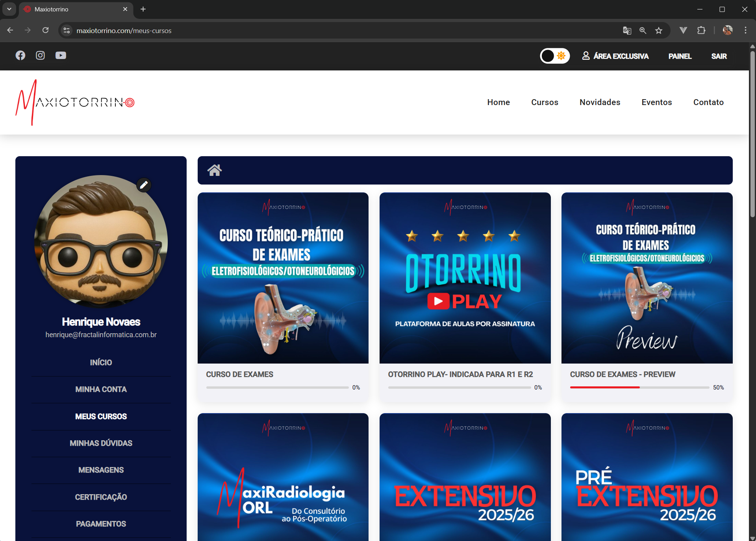Reload the page
Screen dimensions: 756x541
pyautogui.click(x=46, y=30)
